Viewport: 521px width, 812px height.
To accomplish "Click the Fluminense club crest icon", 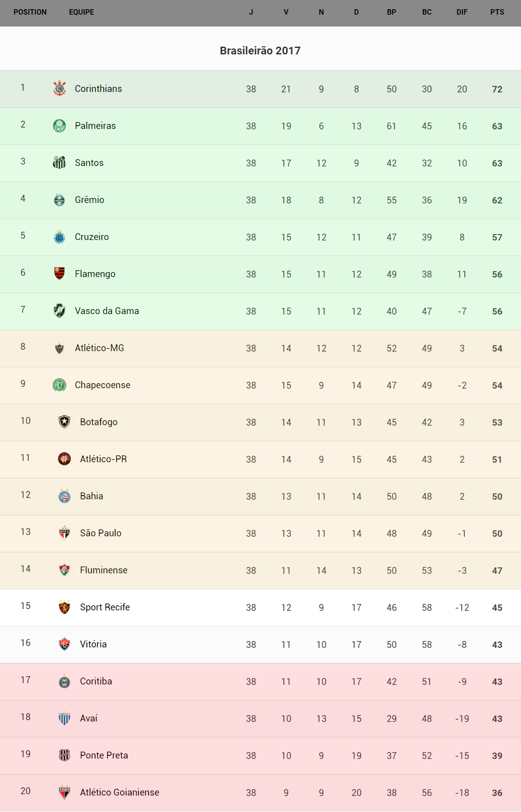I will [x=64, y=570].
